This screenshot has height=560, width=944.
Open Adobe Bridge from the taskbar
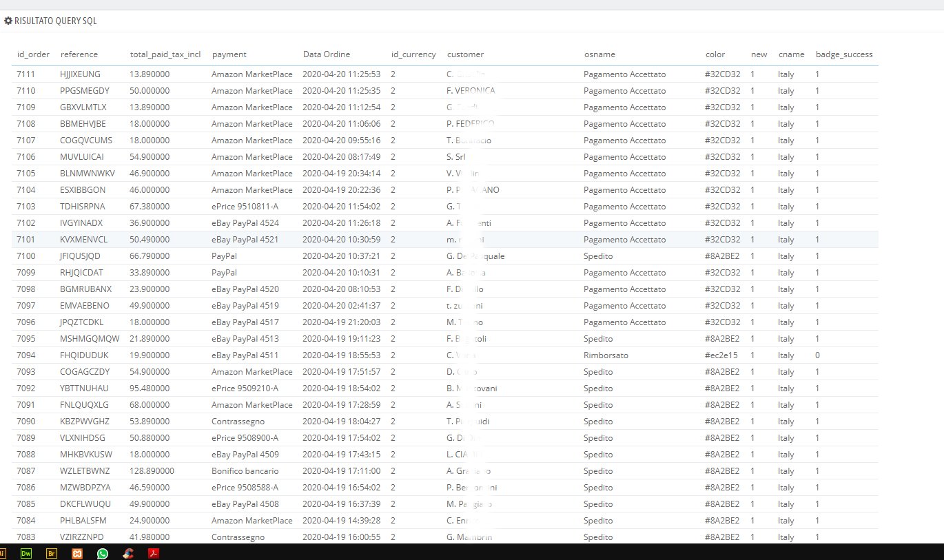pyautogui.click(x=51, y=552)
